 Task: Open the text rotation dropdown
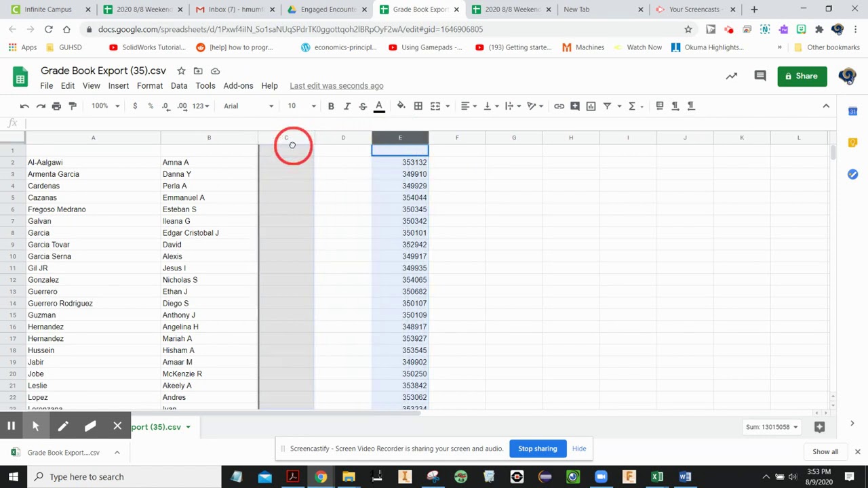tap(536, 106)
